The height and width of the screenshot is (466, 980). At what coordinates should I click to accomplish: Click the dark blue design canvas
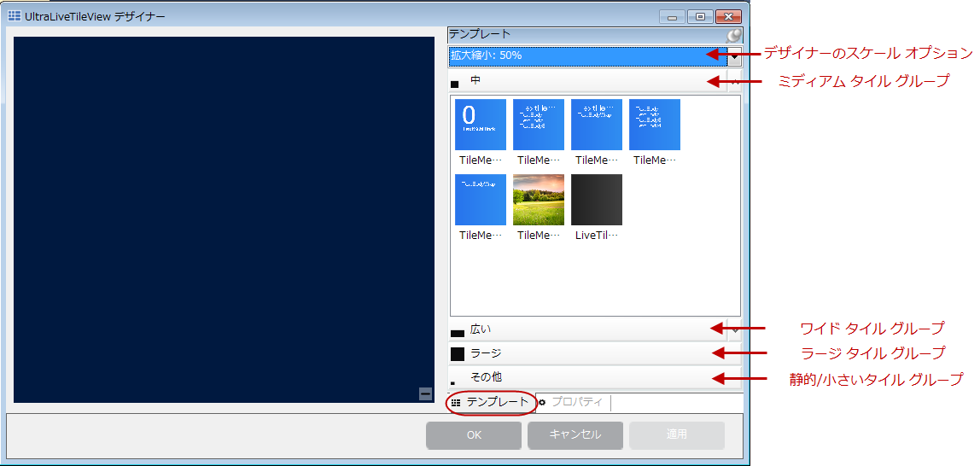point(224,219)
